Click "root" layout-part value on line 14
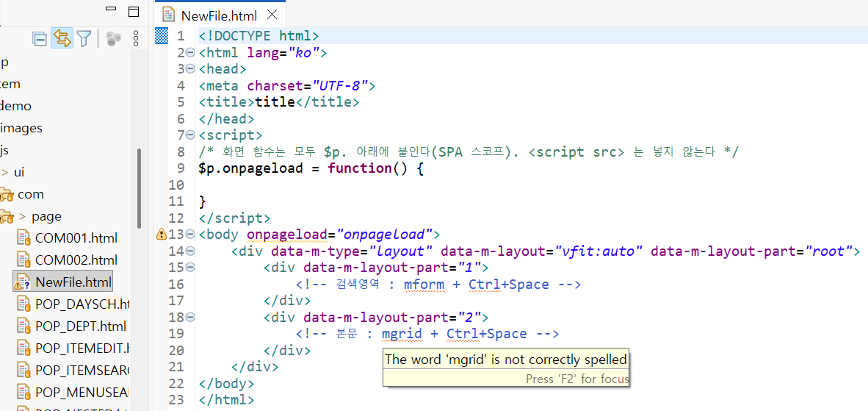This screenshot has width=868, height=411. click(x=828, y=251)
